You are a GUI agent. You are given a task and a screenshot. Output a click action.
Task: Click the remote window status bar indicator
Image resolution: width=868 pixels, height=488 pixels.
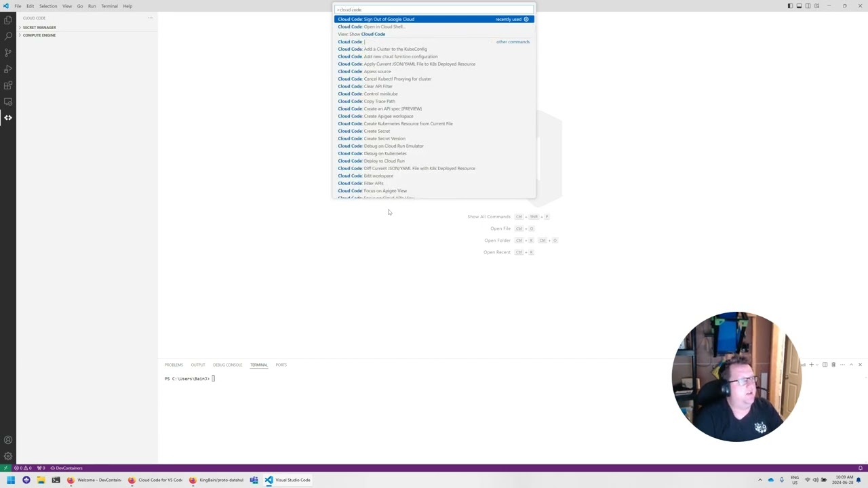[5, 468]
